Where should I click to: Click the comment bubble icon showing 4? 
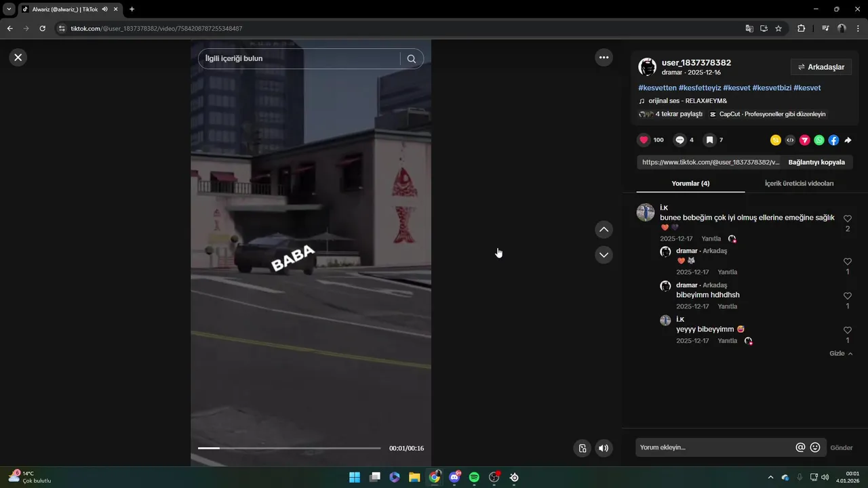[x=679, y=140]
